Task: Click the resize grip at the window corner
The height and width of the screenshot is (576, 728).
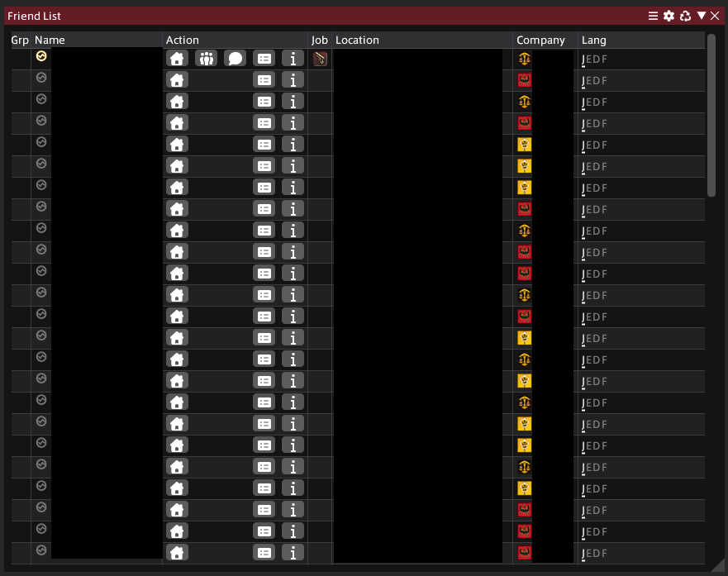Action: [x=718, y=564]
